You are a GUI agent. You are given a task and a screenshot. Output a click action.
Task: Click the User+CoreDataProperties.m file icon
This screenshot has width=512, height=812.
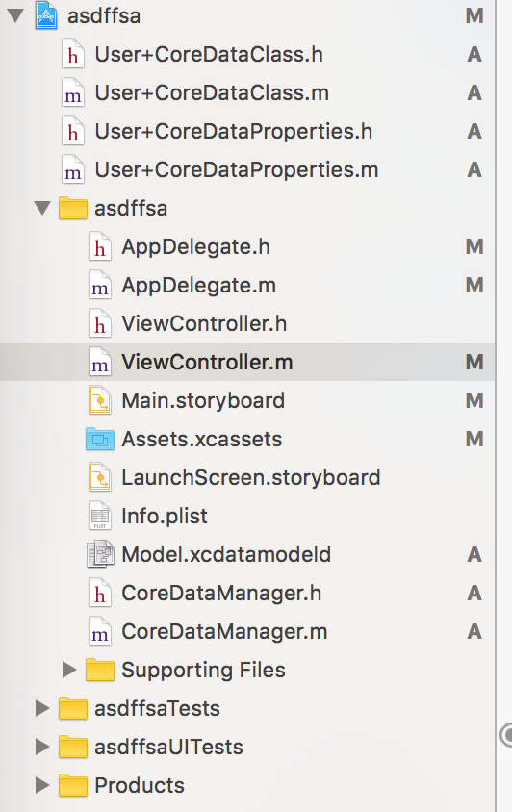(72, 170)
